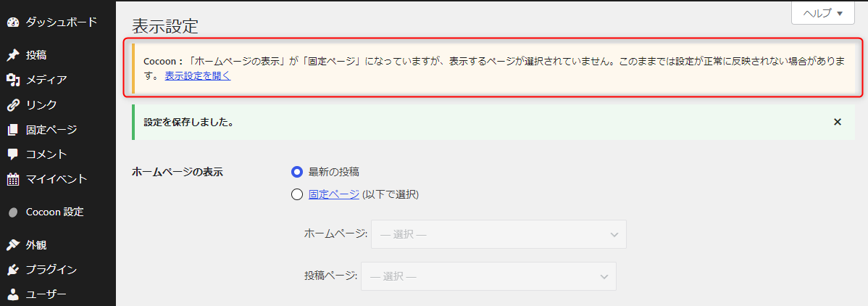The height and width of the screenshot is (306, 868).
Task: Select the 最新の投稿 radio button
Action: (x=296, y=172)
